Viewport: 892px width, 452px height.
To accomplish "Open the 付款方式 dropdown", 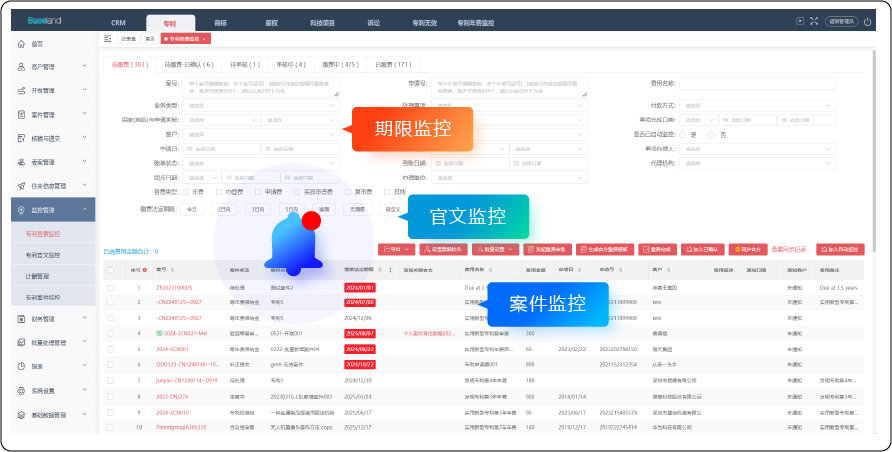I will [x=757, y=106].
